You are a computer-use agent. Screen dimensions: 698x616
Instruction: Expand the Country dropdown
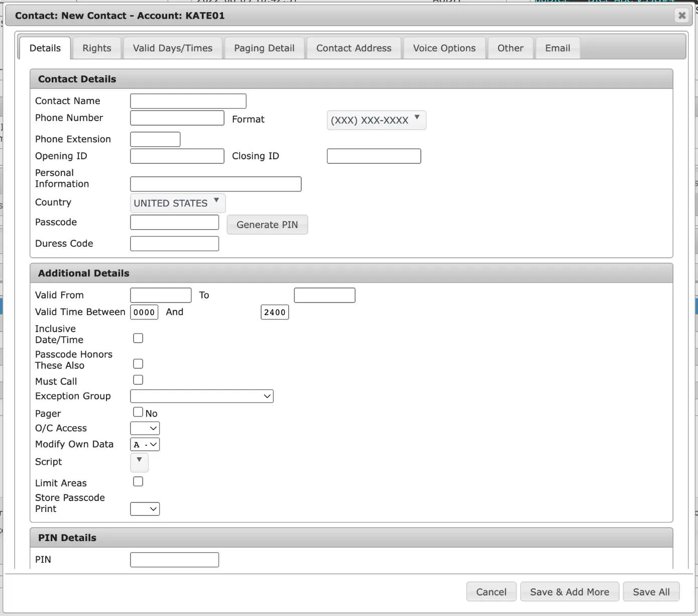coord(178,203)
